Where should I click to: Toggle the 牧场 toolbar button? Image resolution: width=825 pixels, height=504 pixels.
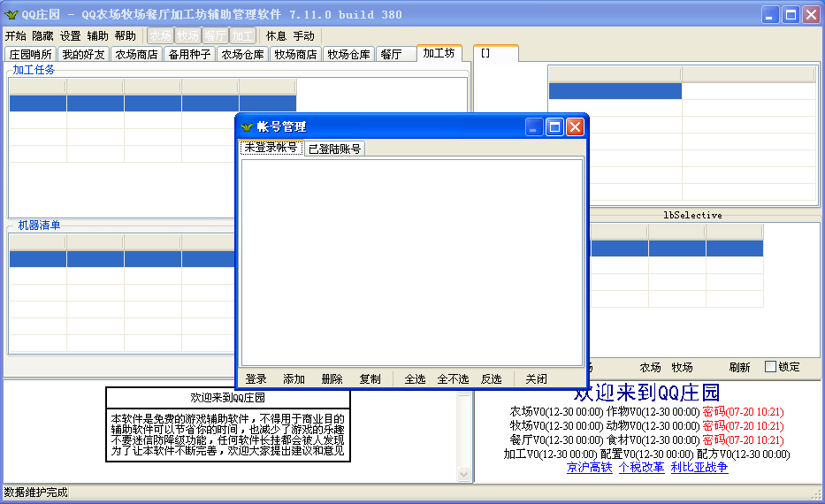(x=187, y=35)
